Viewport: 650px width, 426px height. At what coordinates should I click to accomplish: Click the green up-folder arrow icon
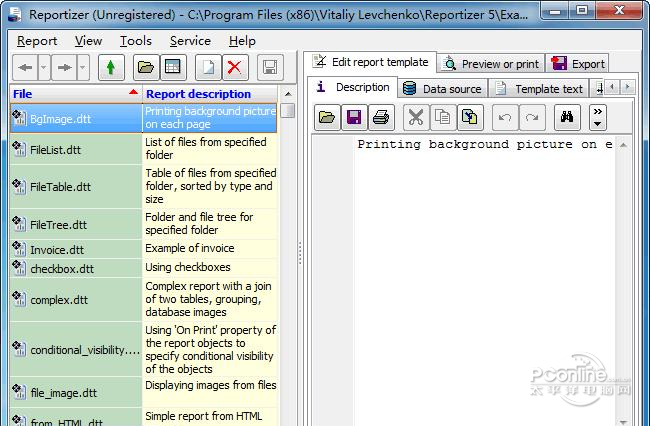[109, 68]
